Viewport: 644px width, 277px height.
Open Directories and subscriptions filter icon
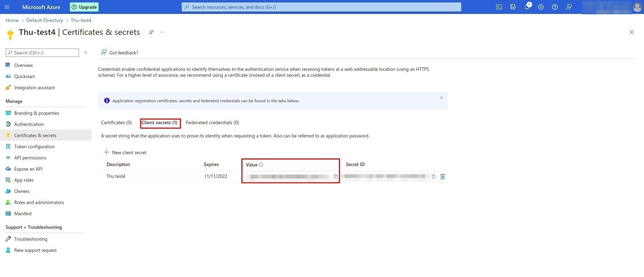pos(513,7)
